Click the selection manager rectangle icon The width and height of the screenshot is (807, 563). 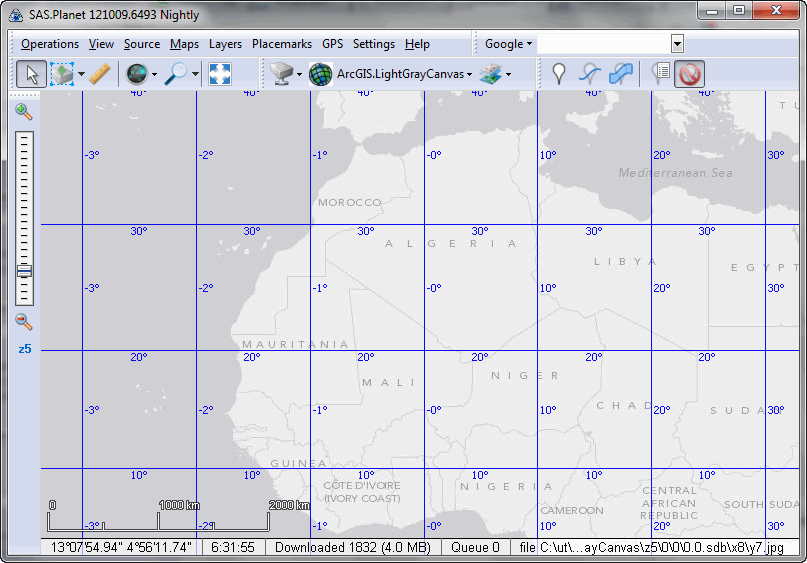[63, 74]
